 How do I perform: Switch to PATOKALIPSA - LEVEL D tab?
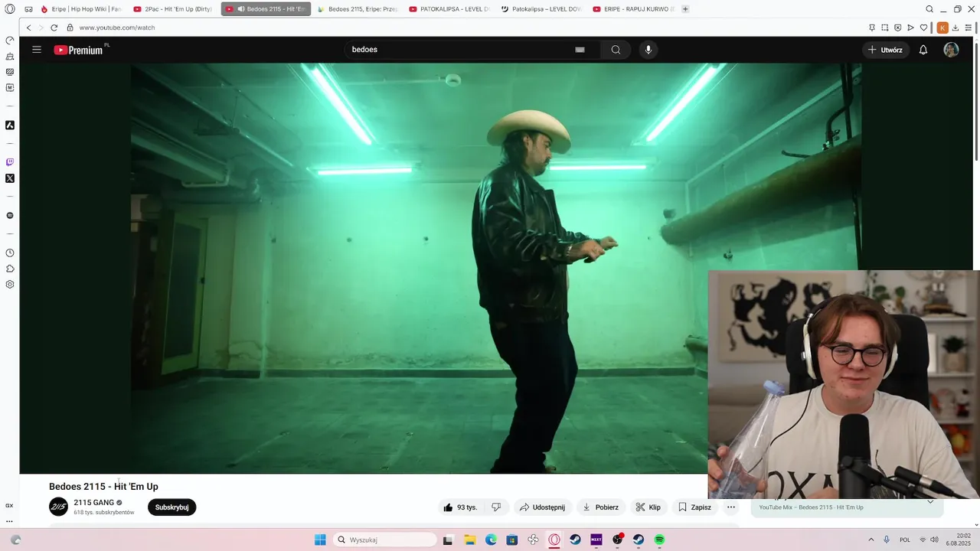pos(449,9)
